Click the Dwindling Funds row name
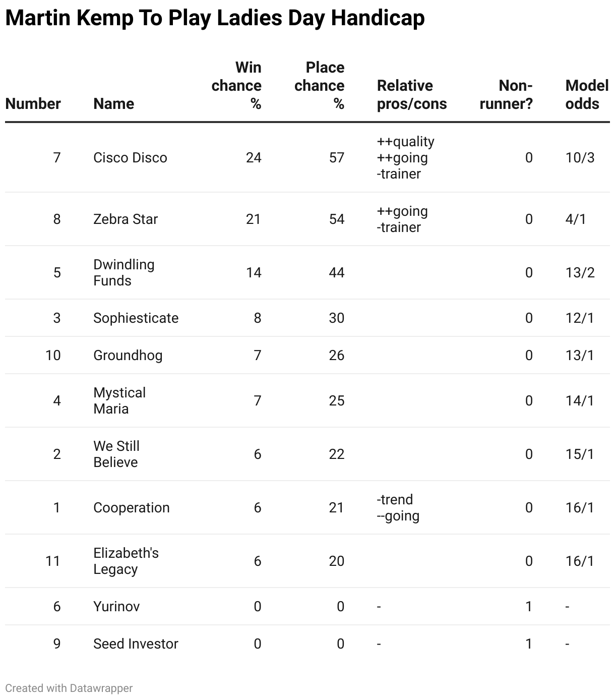This screenshot has width=615, height=700. pyautogui.click(x=124, y=272)
